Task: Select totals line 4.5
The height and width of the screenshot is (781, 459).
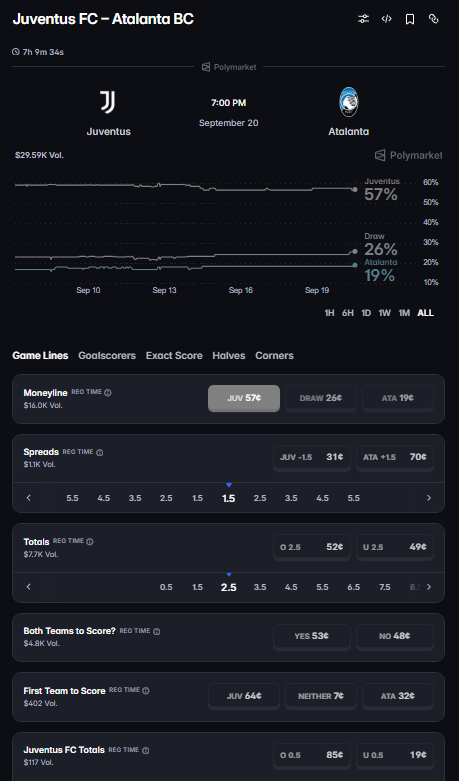Action: click(291, 587)
